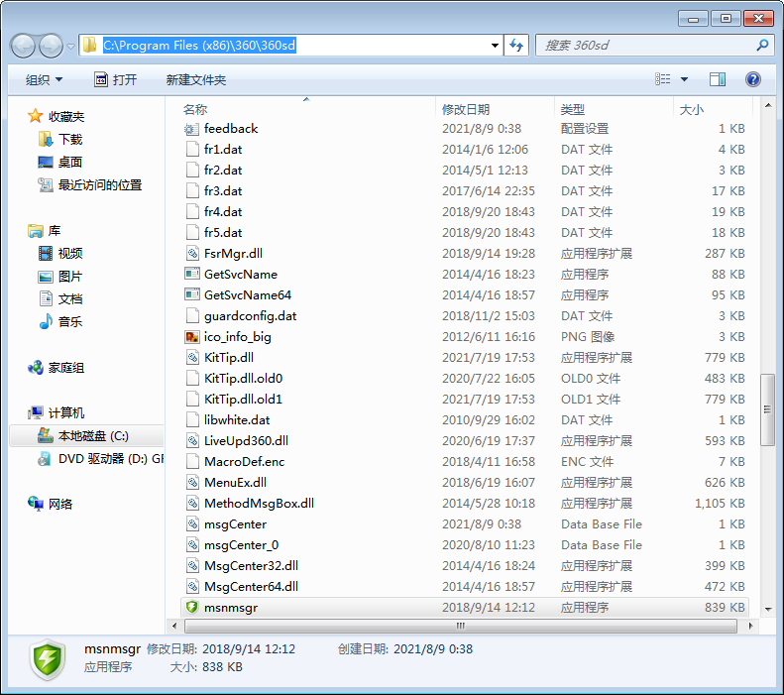
Task: Click vertical scrollbar down arrow
Action: [x=767, y=609]
